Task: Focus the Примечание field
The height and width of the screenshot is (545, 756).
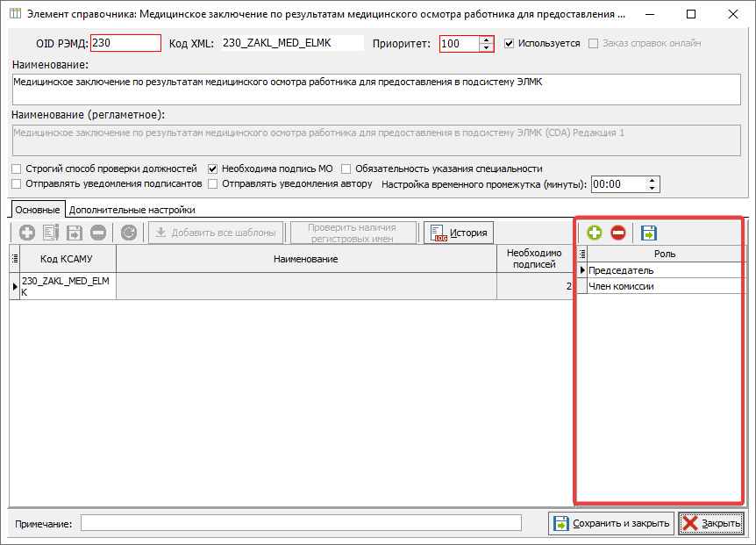Action: pos(302,523)
